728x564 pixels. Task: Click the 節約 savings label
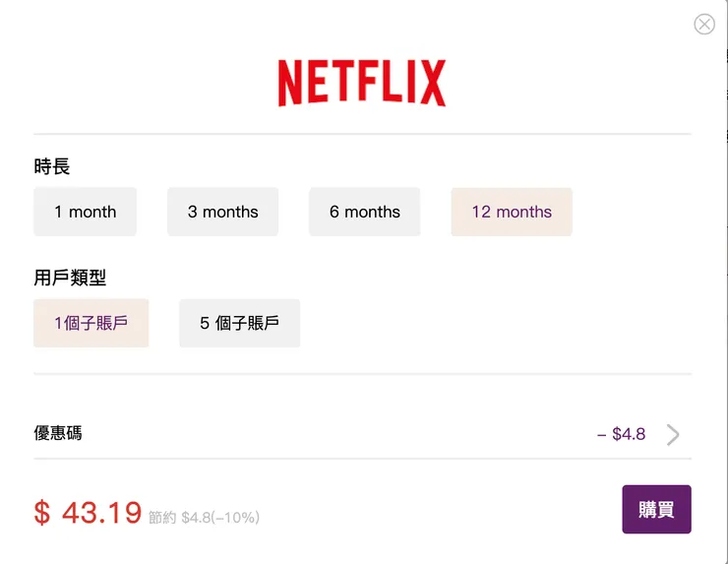tap(162, 517)
